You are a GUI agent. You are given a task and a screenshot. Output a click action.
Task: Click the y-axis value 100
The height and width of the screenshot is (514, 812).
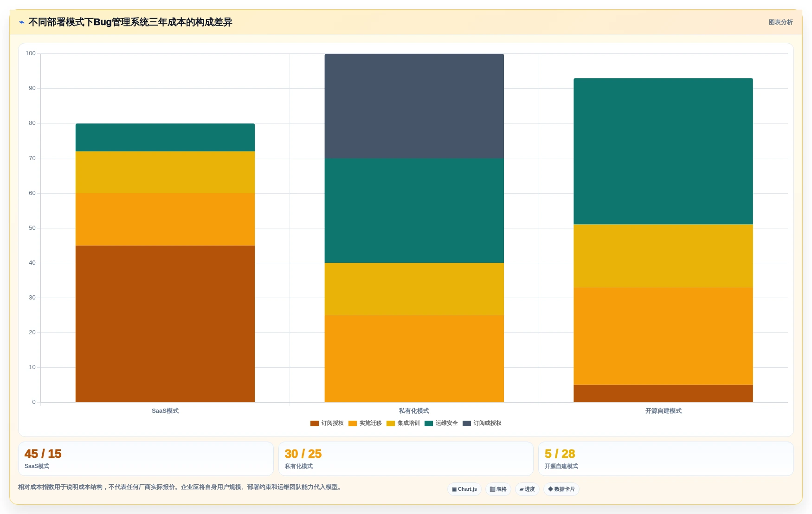31,53
